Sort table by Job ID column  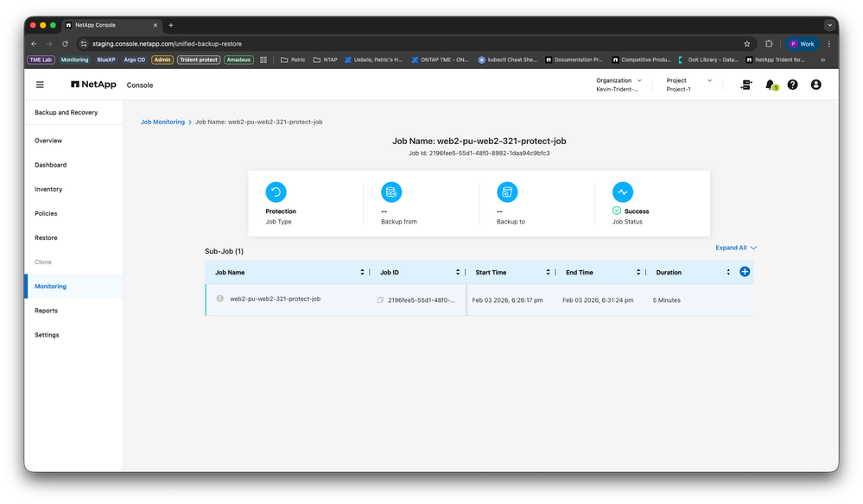(457, 272)
